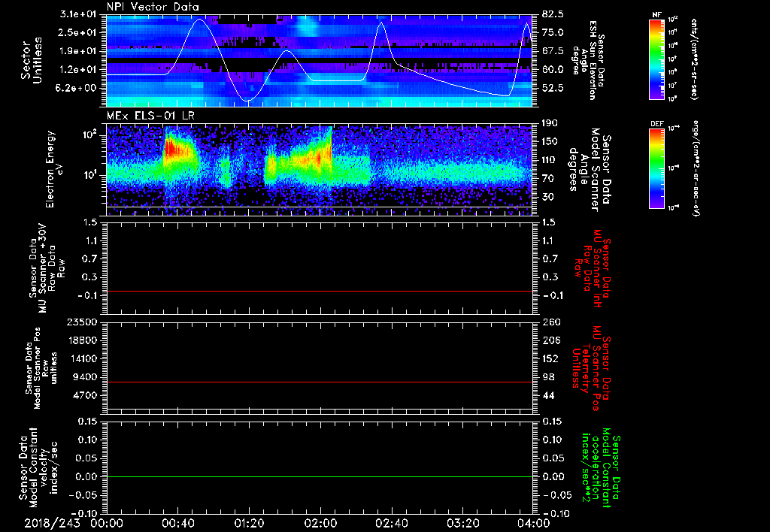Click the cnts/(cm**2-sr-sec) units label
This screenshot has height=532, width=770.
[694, 59]
